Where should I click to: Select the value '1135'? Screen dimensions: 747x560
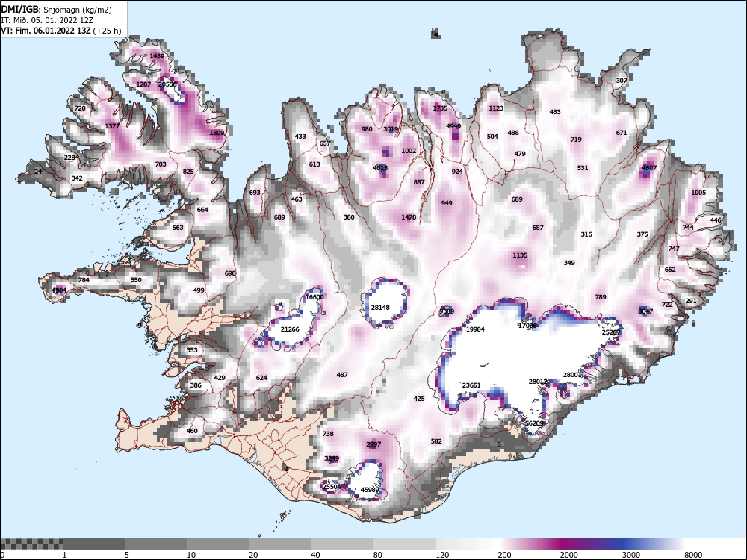coord(520,255)
